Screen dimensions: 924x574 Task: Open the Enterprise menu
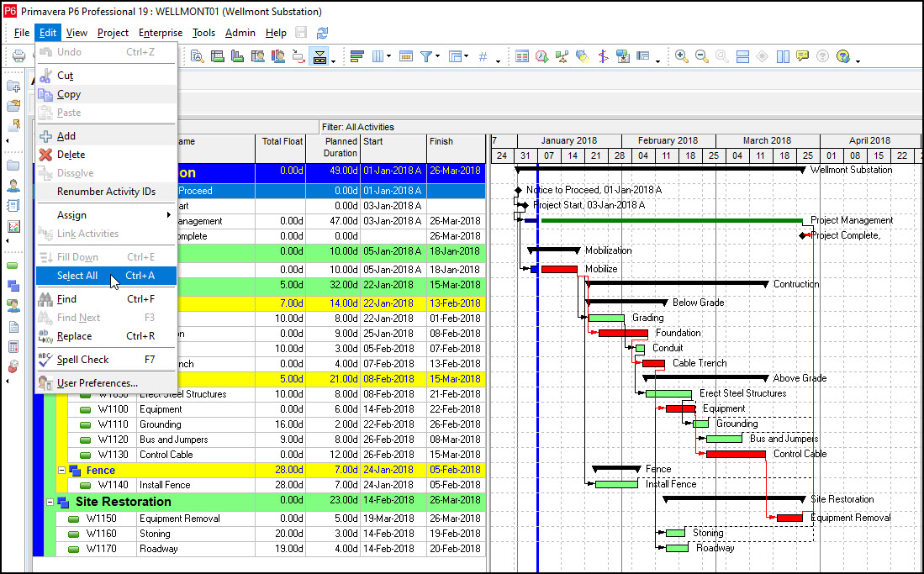(x=161, y=33)
